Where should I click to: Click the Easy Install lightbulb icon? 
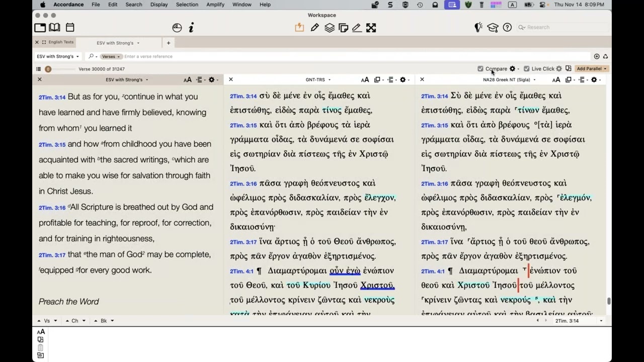click(478, 28)
